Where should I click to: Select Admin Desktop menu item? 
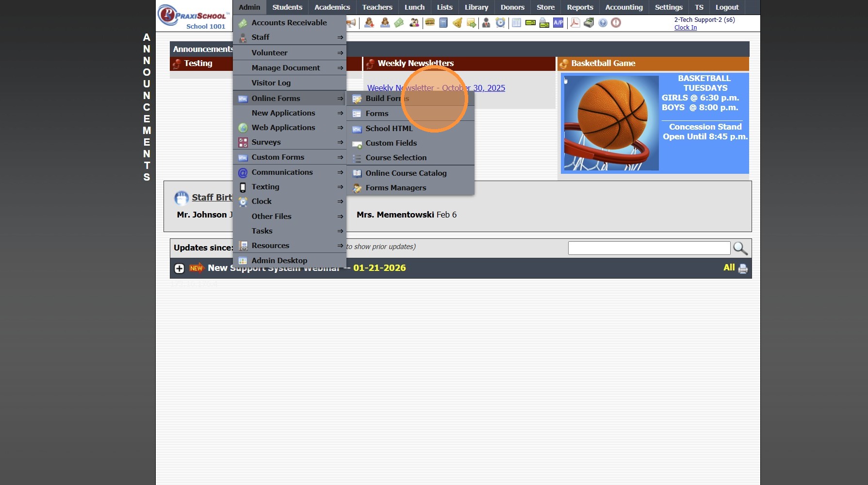coord(290,261)
